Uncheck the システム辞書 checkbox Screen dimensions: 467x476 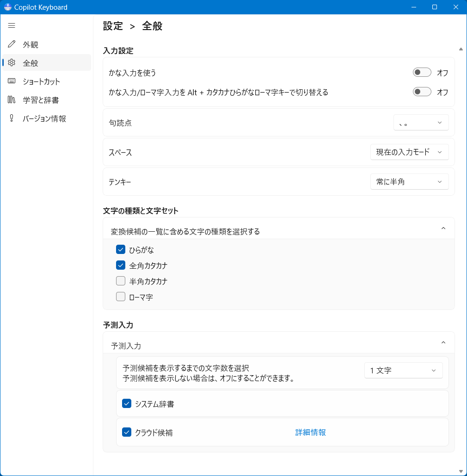pyautogui.click(x=127, y=403)
